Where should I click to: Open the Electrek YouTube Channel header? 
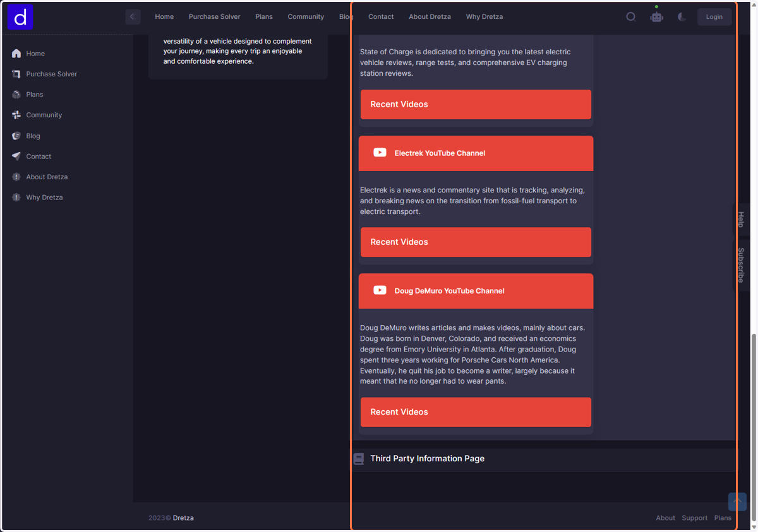[476, 153]
